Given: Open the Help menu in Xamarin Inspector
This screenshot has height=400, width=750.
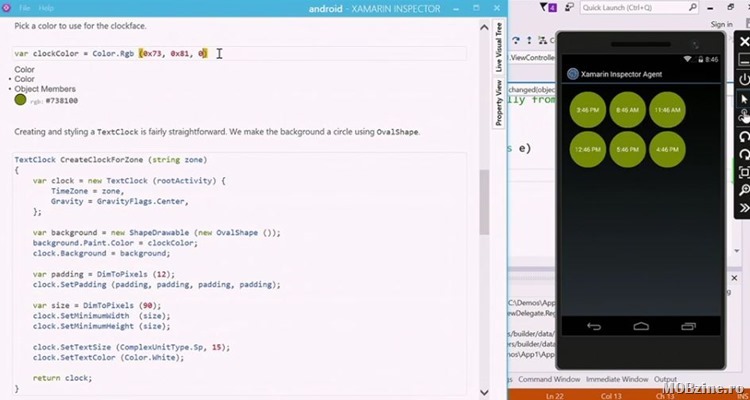Looking at the screenshot, I should point(46,8).
